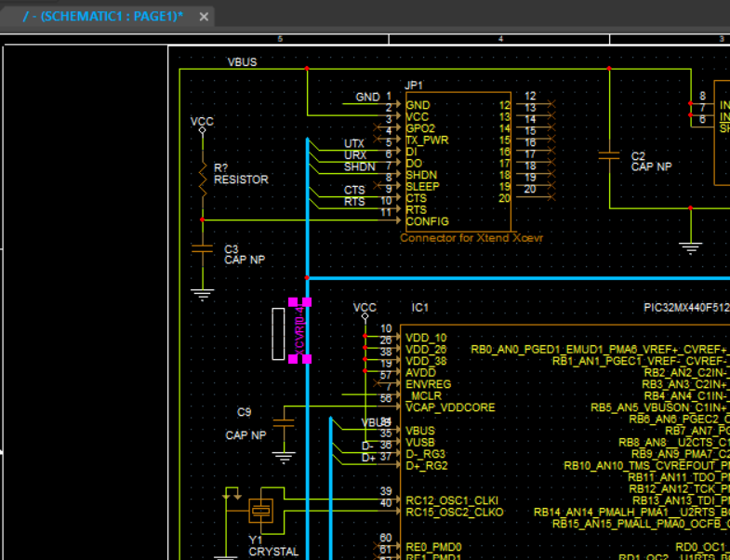Click the _MCLR pin name on IC1
Viewport: 730px width, 560px height.
(424, 396)
